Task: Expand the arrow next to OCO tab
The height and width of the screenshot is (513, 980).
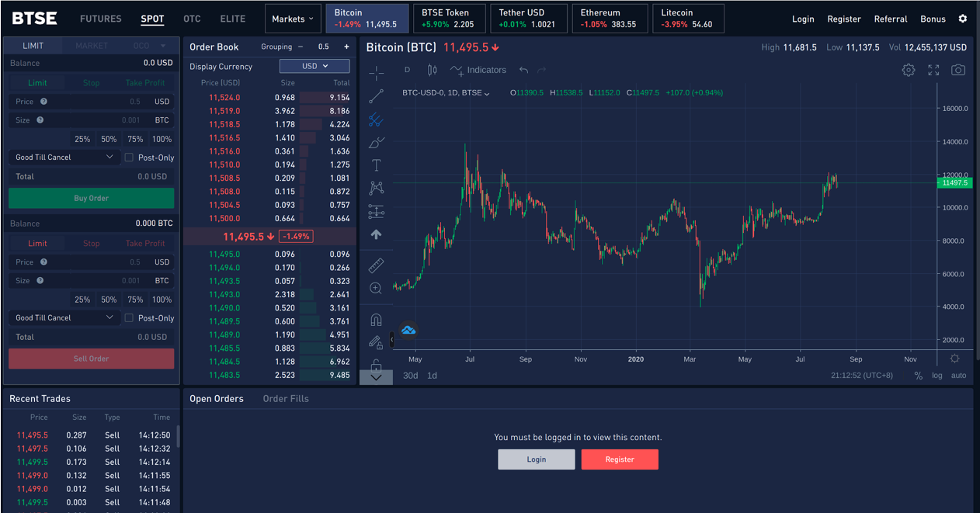Action: point(163,46)
